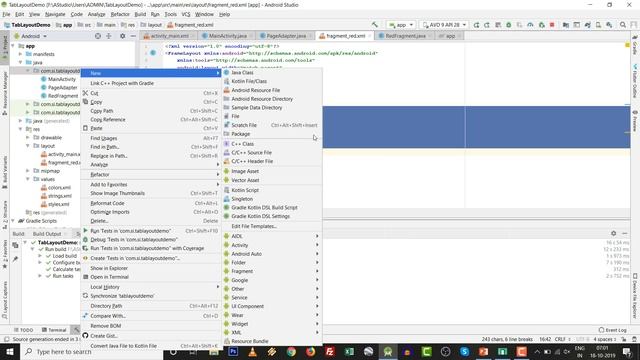Open the Terminal tool window tab
This screenshot has width=640, height=360.
coord(54,330)
